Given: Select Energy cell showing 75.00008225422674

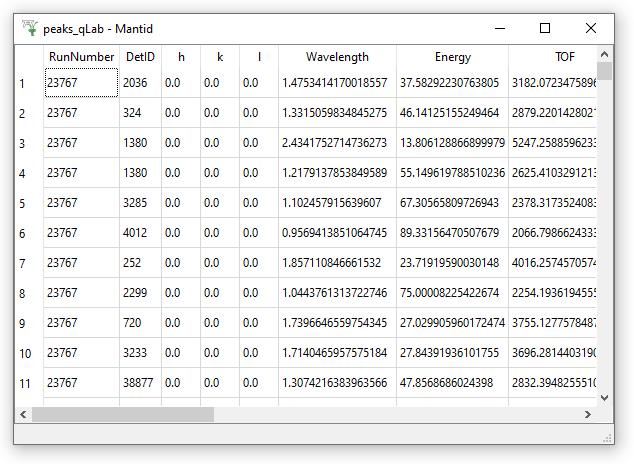Looking at the screenshot, I should [x=452, y=293].
